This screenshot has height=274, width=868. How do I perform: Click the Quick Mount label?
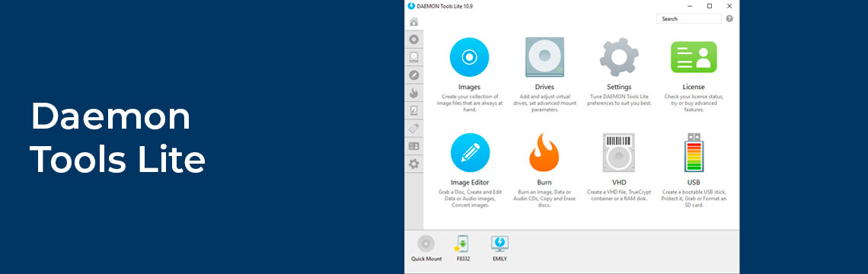pyautogui.click(x=426, y=259)
